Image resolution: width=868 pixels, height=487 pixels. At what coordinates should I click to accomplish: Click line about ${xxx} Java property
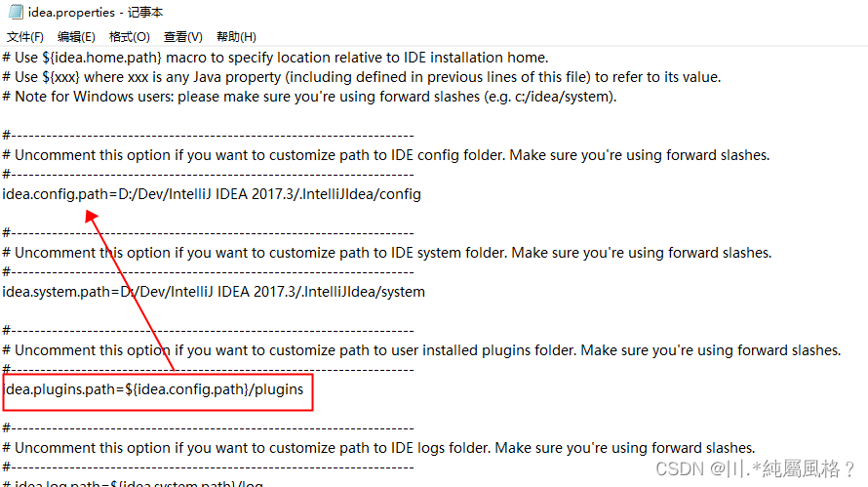coord(362,77)
